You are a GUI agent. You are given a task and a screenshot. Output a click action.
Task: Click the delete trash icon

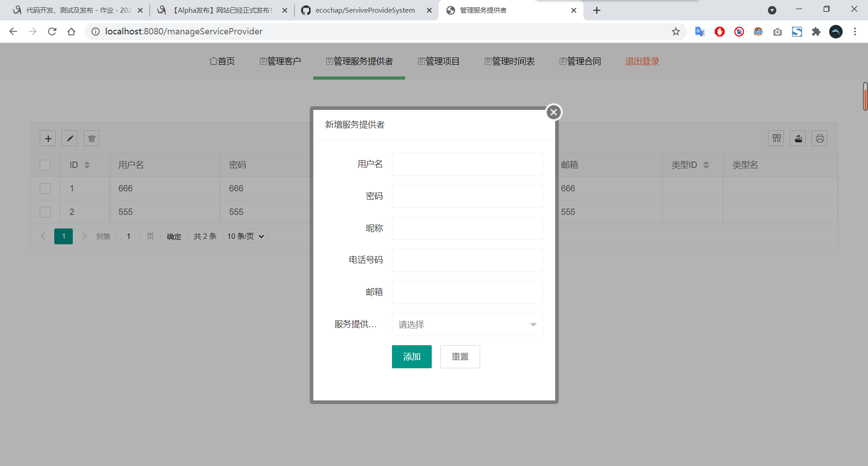click(91, 138)
